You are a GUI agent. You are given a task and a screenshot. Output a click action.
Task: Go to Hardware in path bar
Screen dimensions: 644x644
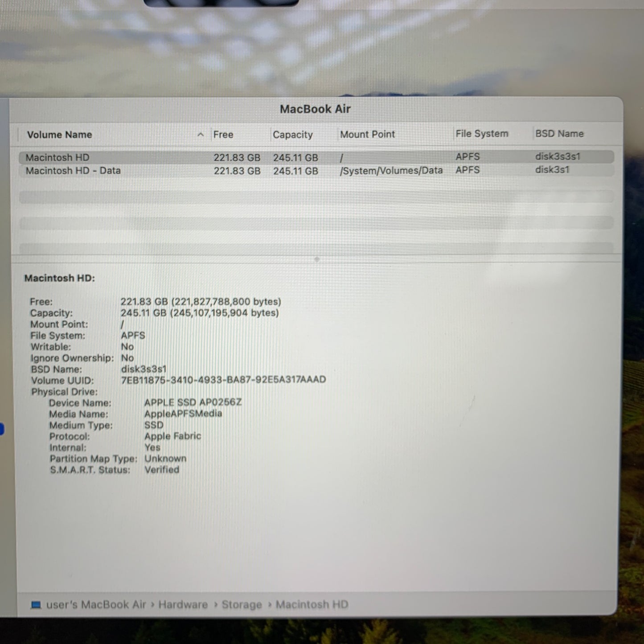pos(183,605)
